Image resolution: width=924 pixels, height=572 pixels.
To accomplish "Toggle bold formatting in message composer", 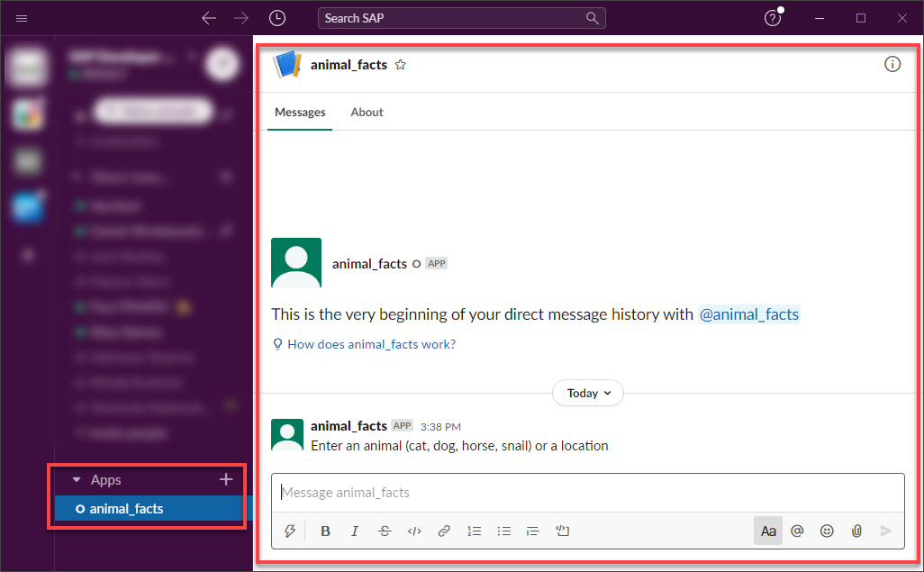I will tap(325, 531).
